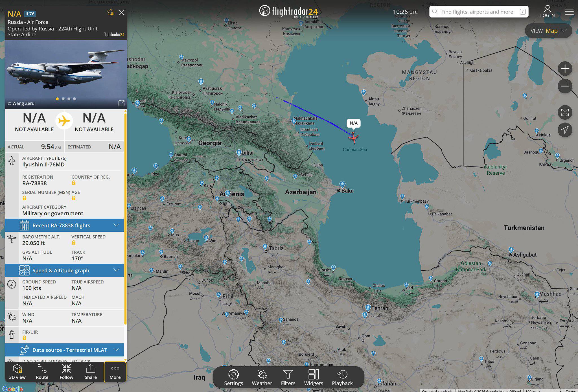Add aircraft to favorites with star icon
The width and height of the screenshot is (578, 392).
(111, 12)
